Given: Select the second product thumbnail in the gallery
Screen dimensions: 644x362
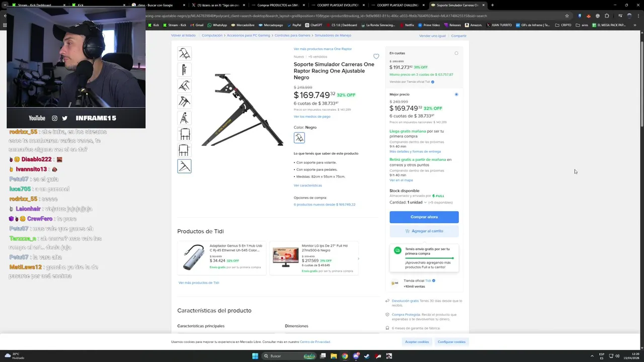Looking at the screenshot, I should [184, 69].
